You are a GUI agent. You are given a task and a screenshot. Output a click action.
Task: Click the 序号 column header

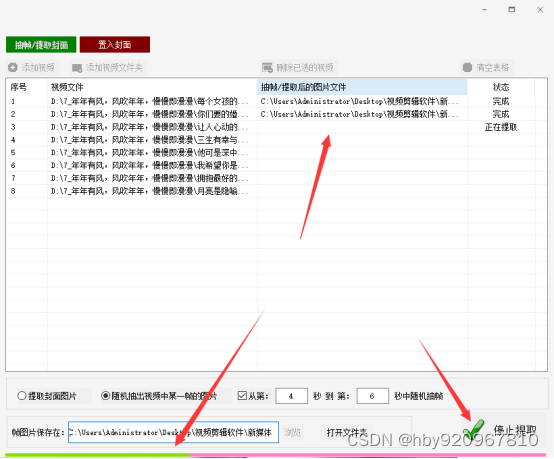(26, 87)
